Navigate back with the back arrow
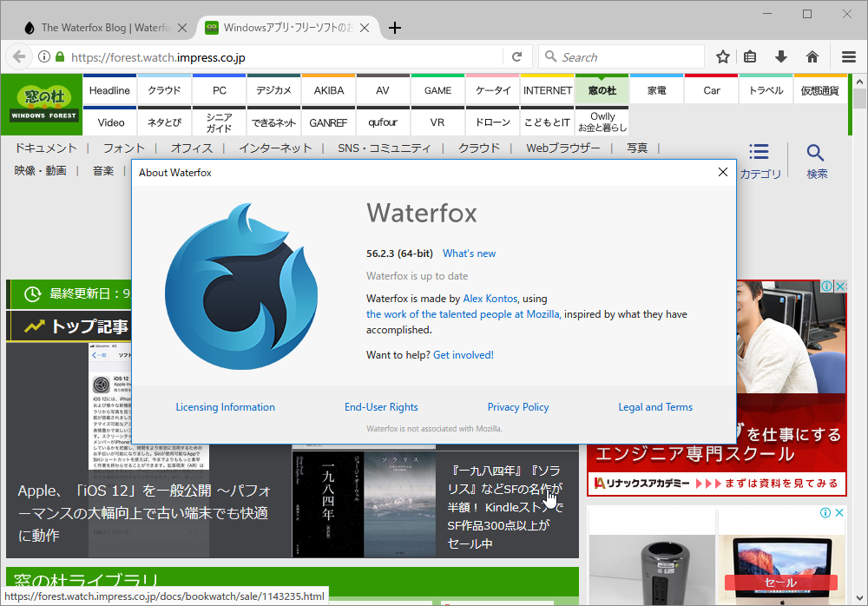Image resolution: width=868 pixels, height=606 pixels. click(19, 56)
